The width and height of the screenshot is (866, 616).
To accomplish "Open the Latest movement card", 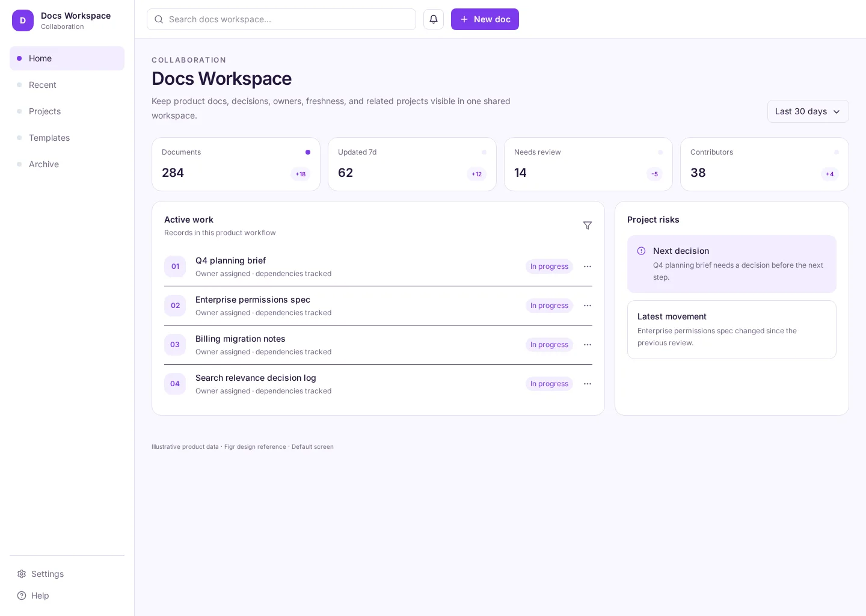I will [732, 330].
